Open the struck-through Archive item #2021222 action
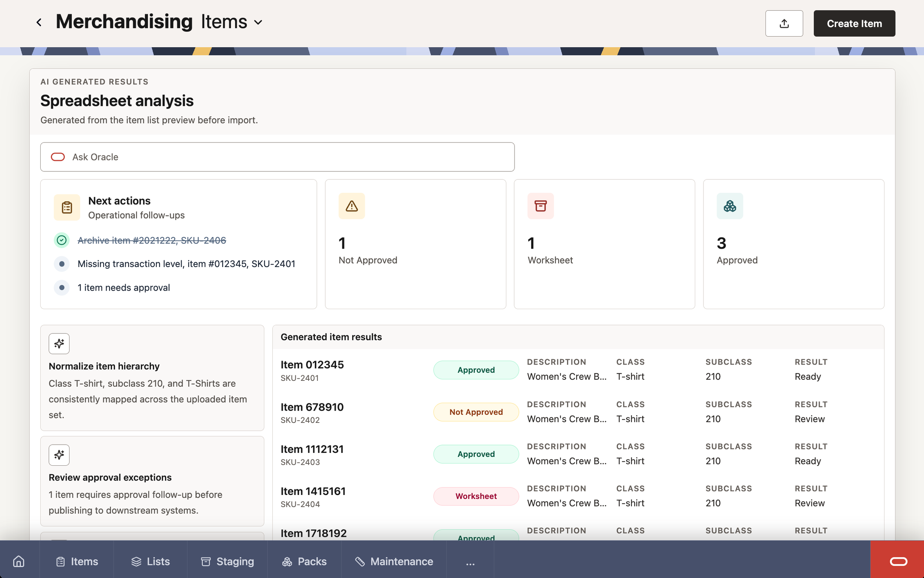 point(152,240)
